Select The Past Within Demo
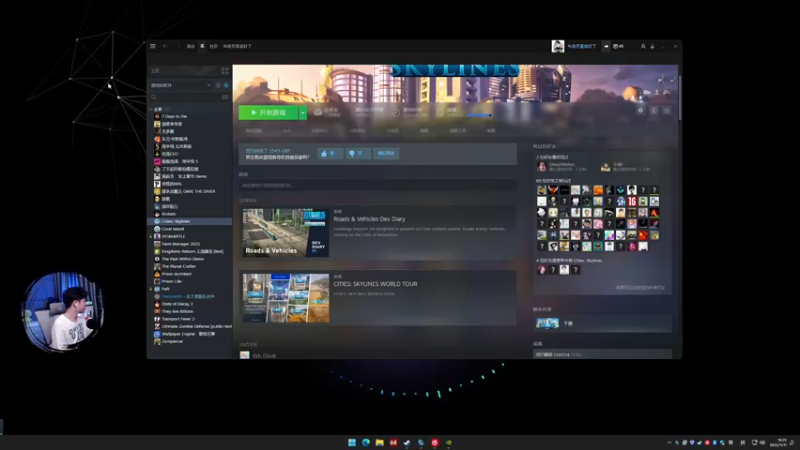The height and width of the screenshot is (450, 800). coord(182,259)
